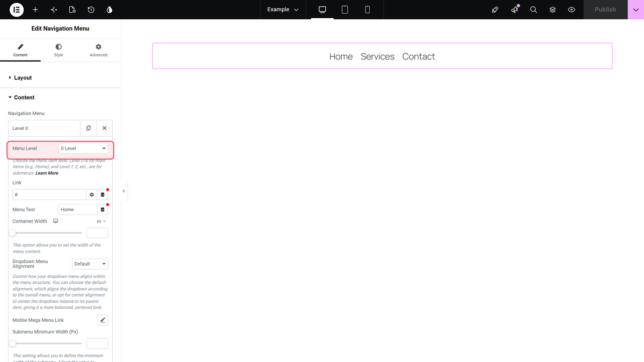Open the Elementor logo menu

[17, 10]
